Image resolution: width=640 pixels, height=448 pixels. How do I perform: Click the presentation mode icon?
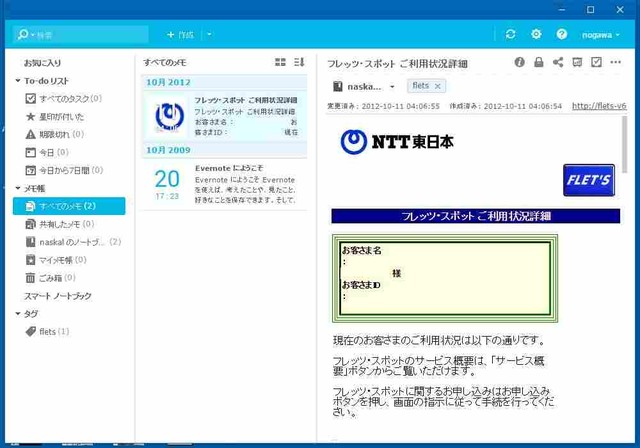coord(577,62)
